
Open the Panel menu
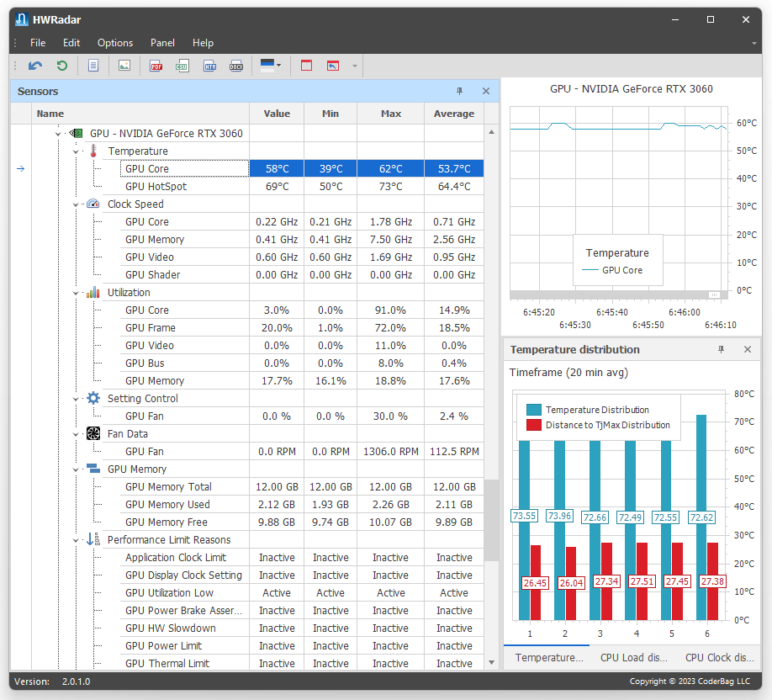point(162,43)
